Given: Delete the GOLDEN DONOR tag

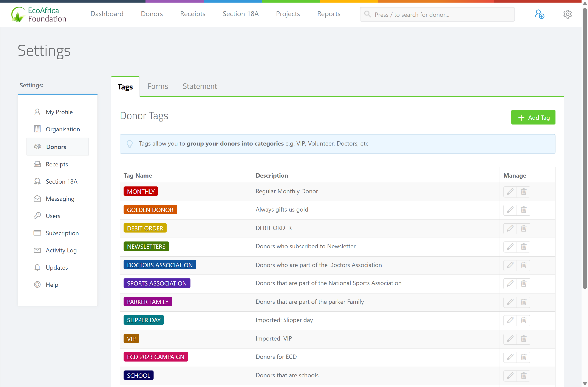Looking at the screenshot, I should [x=523, y=210].
